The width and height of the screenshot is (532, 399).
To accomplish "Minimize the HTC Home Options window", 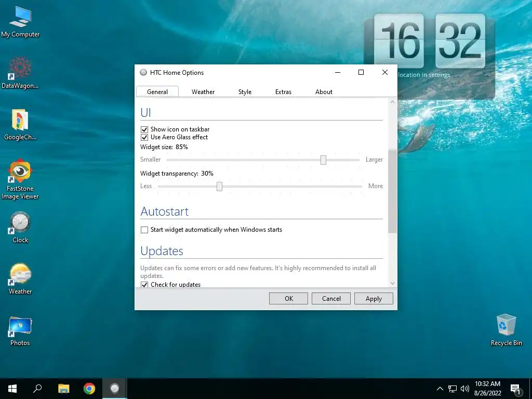I will (338, 72).
